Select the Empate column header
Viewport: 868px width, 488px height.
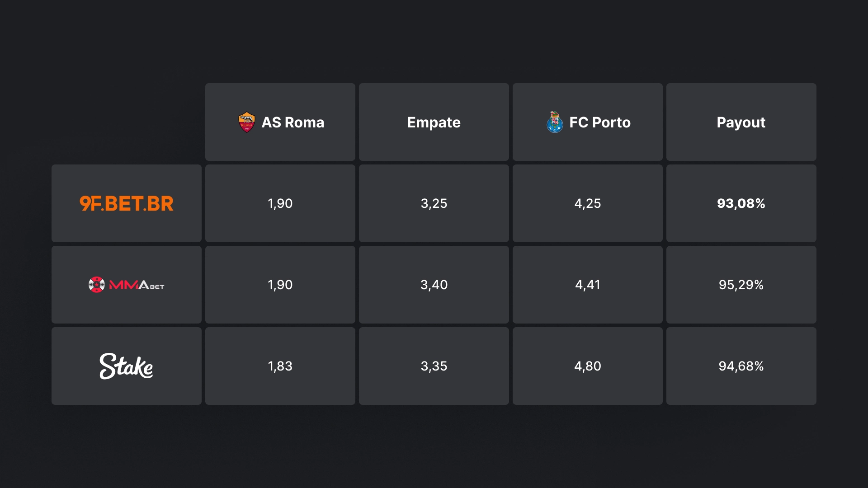(434, 122)
